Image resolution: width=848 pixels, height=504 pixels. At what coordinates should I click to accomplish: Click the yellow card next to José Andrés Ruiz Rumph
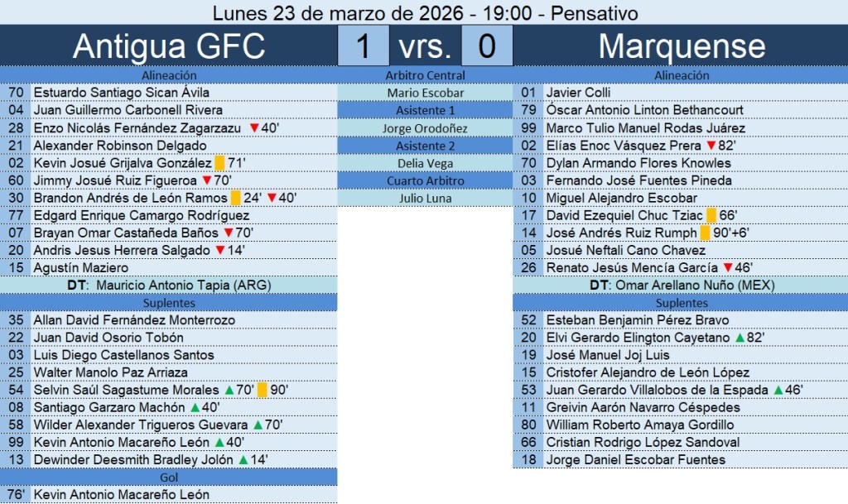pos(705,233)
